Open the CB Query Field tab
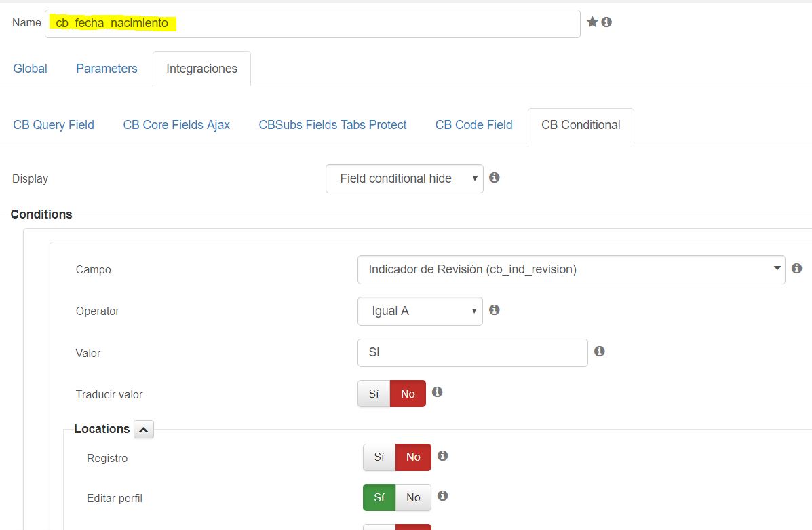The width and height of the screenshot is (812, 530). click(54, 125)
